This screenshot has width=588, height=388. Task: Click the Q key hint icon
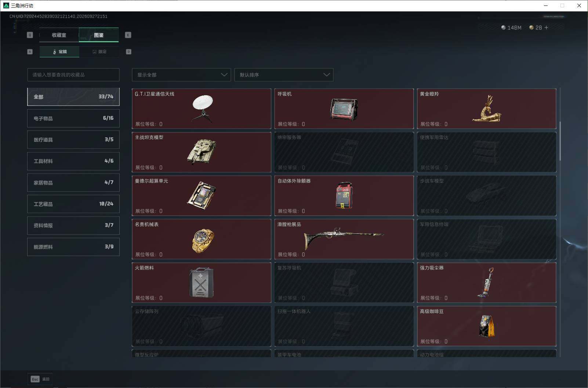coord(30,35)
